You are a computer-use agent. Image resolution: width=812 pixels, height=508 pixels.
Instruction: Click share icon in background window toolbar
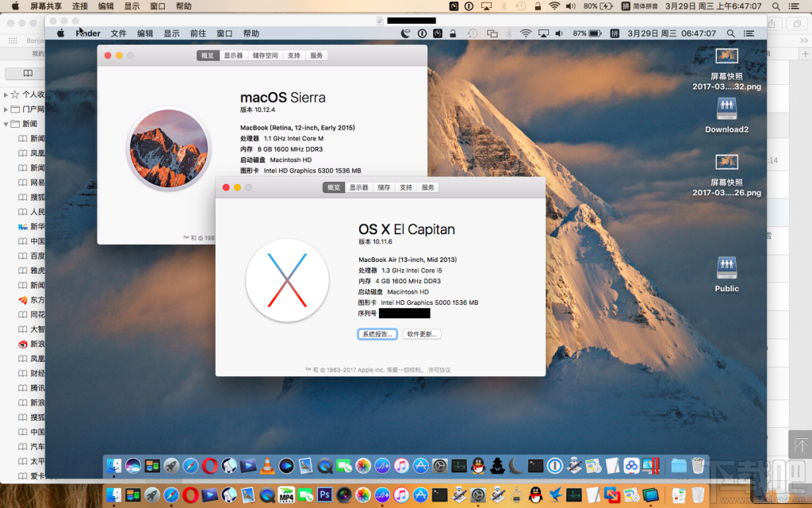coord(772,23)
